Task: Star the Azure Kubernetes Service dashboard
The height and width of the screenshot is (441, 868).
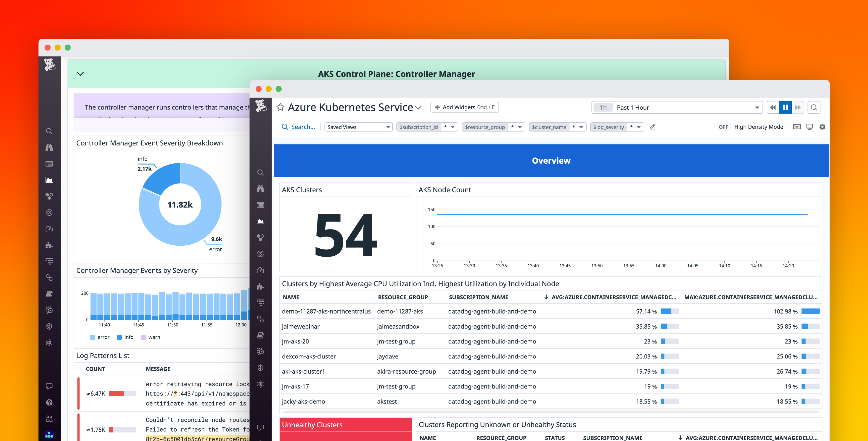Action: 280,107
